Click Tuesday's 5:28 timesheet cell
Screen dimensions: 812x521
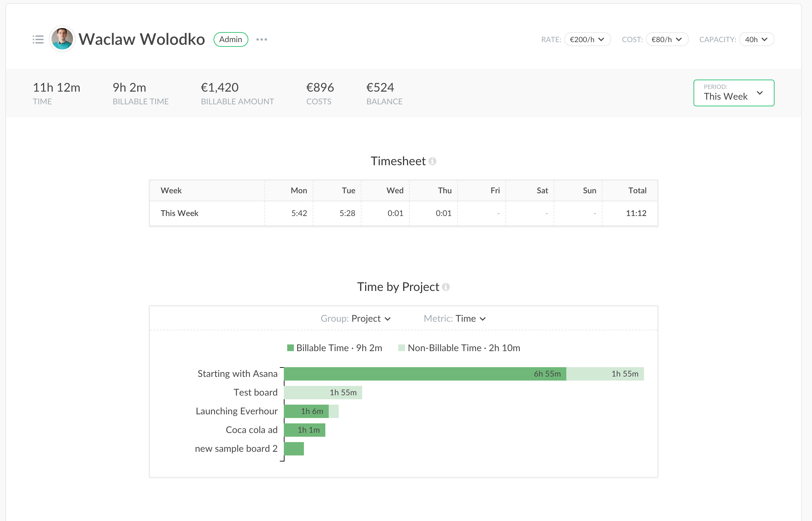[347, 213]
